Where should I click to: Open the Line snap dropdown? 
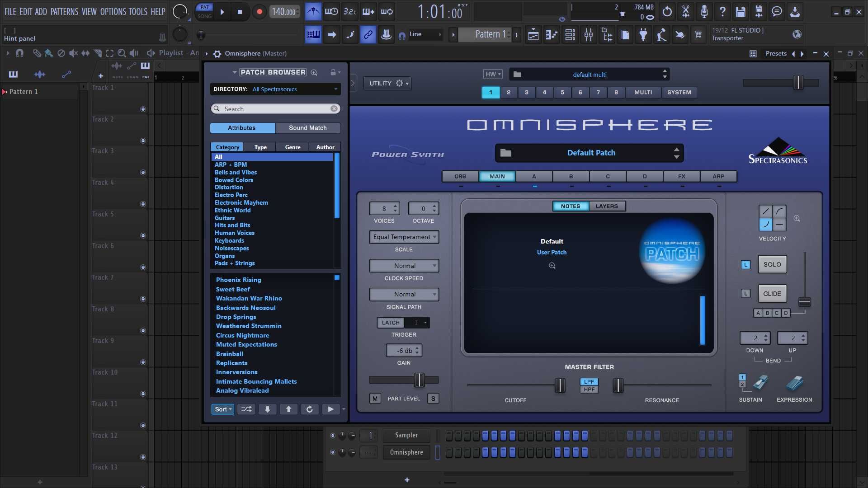point(425,34)
